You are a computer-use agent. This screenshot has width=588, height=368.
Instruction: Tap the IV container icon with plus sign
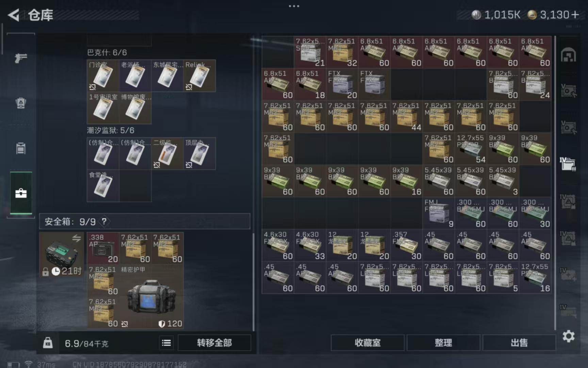click(x=568, y=274)
